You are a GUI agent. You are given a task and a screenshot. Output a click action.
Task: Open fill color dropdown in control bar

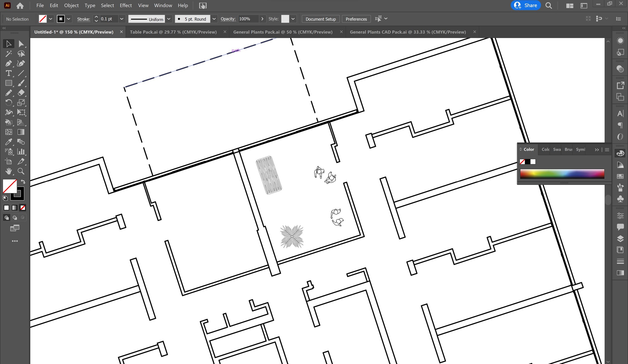tap(50, 19)
